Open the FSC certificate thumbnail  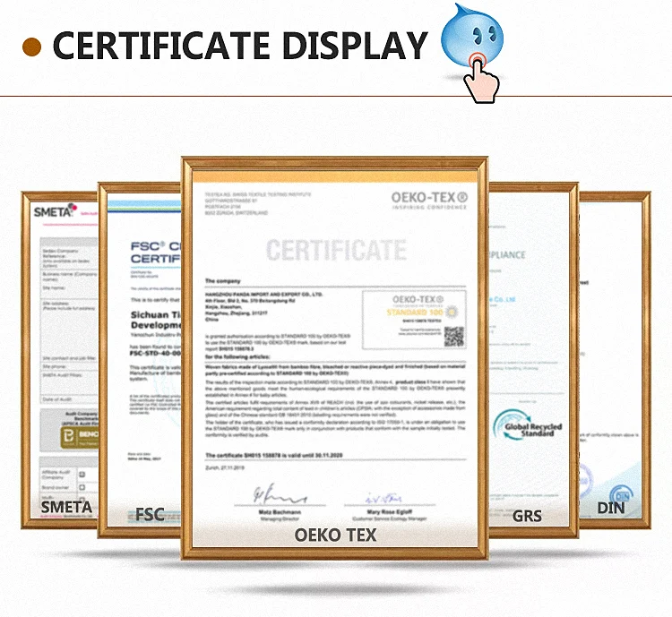pos(140,360)
